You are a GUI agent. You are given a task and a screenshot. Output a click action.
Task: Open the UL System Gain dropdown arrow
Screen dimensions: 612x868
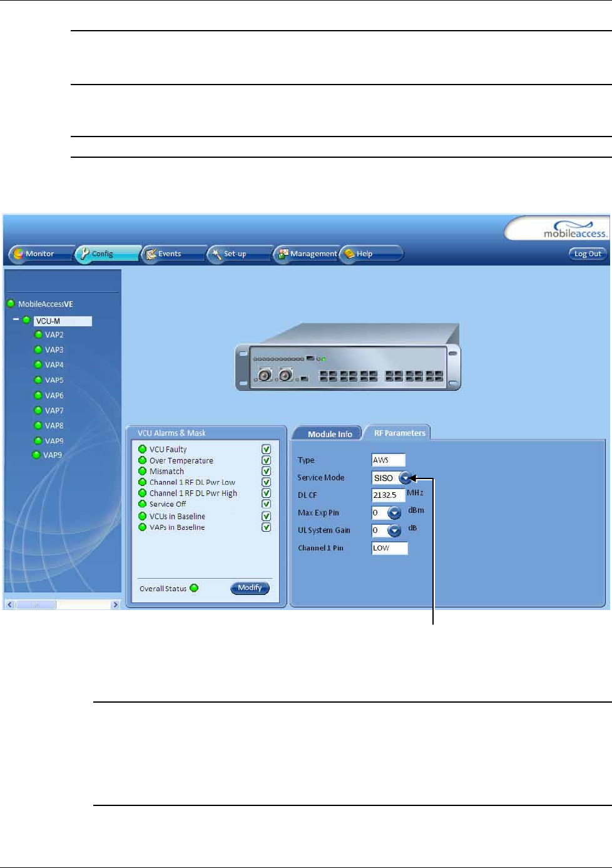pos(394,530)
